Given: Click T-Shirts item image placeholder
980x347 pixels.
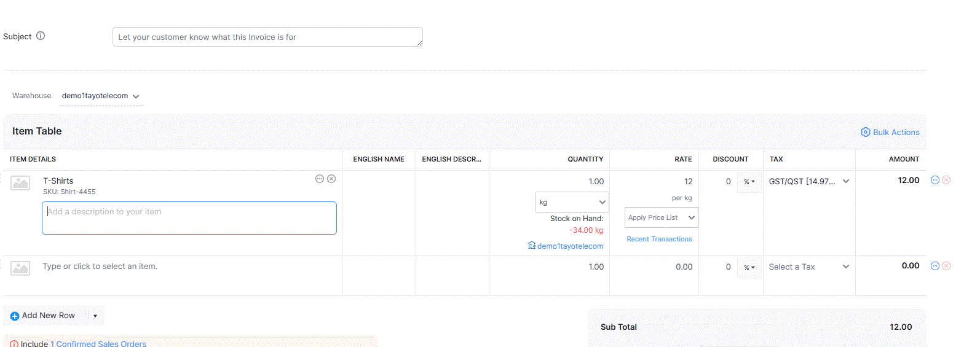Looking at the screenshot, I should [20, 182].
